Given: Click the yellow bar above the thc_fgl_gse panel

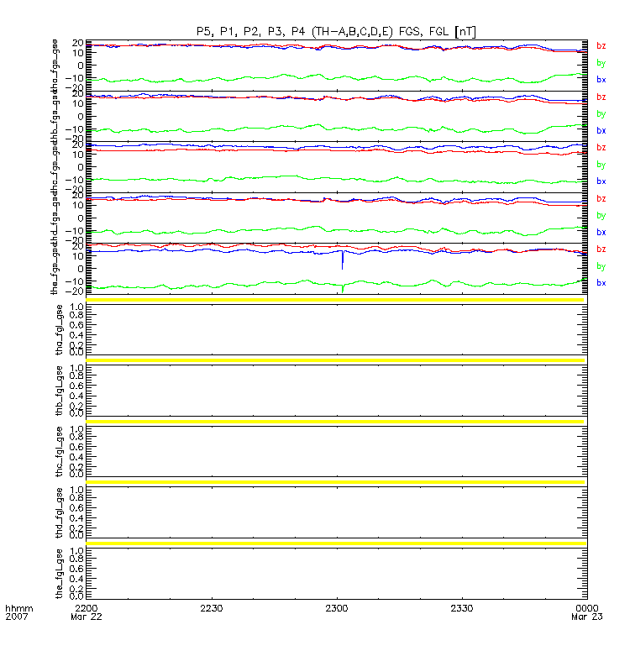Looking at the screenshot, I should pyautogui.click(x=335, y=422).
